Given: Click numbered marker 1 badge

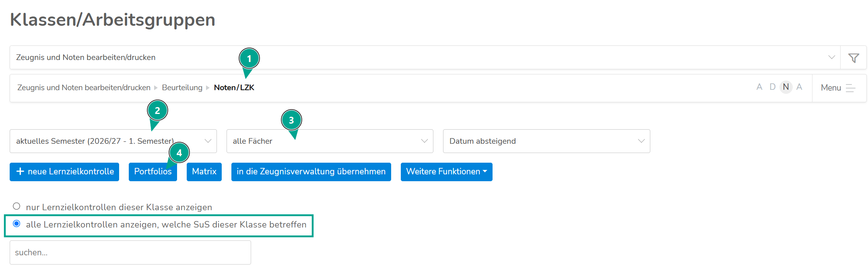Looking at the screenshot, I should tap(249, 58).
